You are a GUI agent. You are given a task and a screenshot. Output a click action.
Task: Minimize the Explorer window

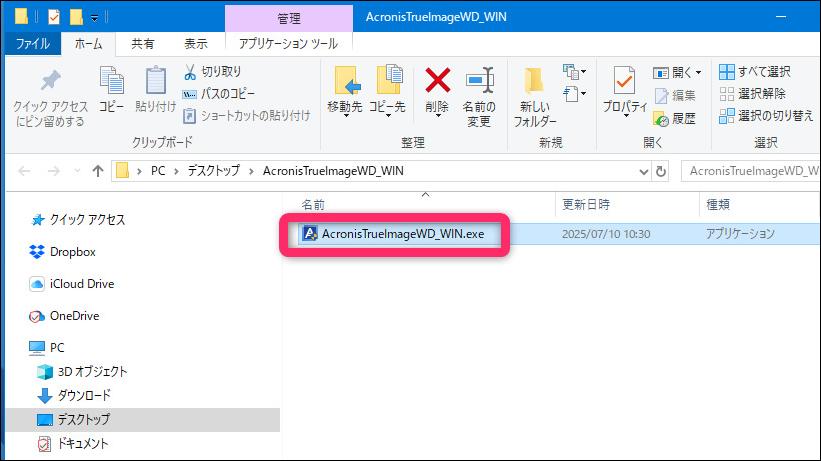pyautogui.click(x=781, y=17)
